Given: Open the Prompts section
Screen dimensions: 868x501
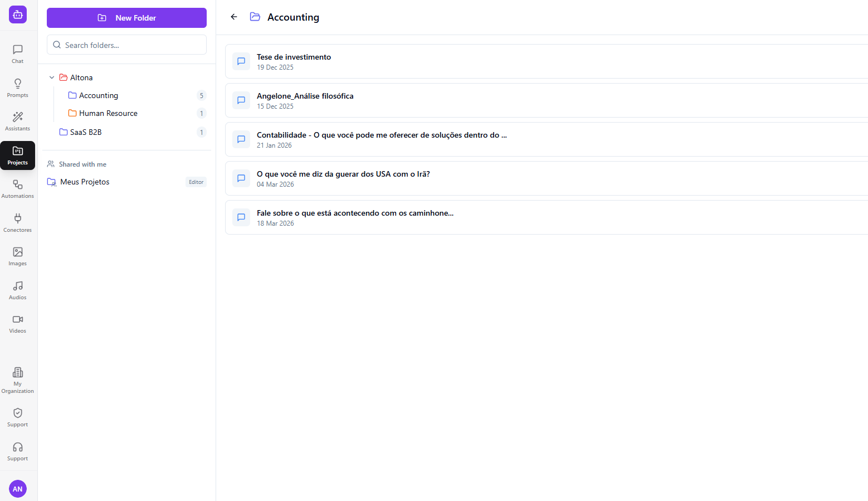Looking at the screenshot, I should coord(18,88).
